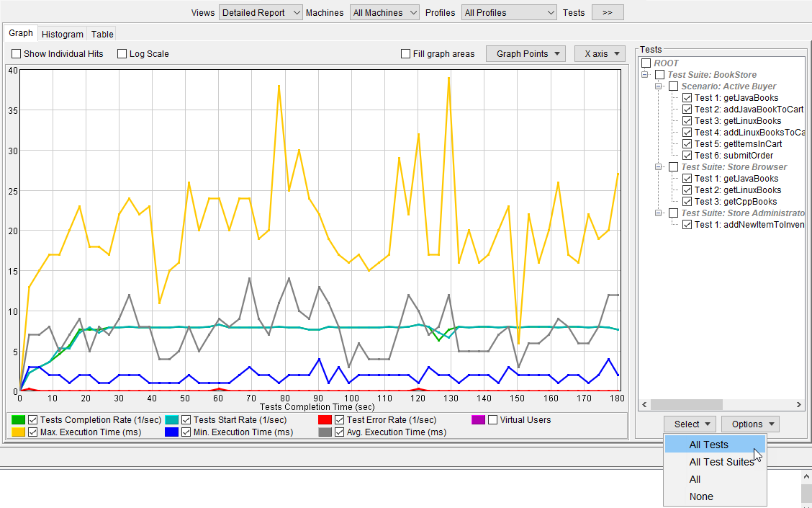Image resolution: width=812 pixels, height=508 pixels.
Task: Switch to the Graph tab
Action: [21, 33]
